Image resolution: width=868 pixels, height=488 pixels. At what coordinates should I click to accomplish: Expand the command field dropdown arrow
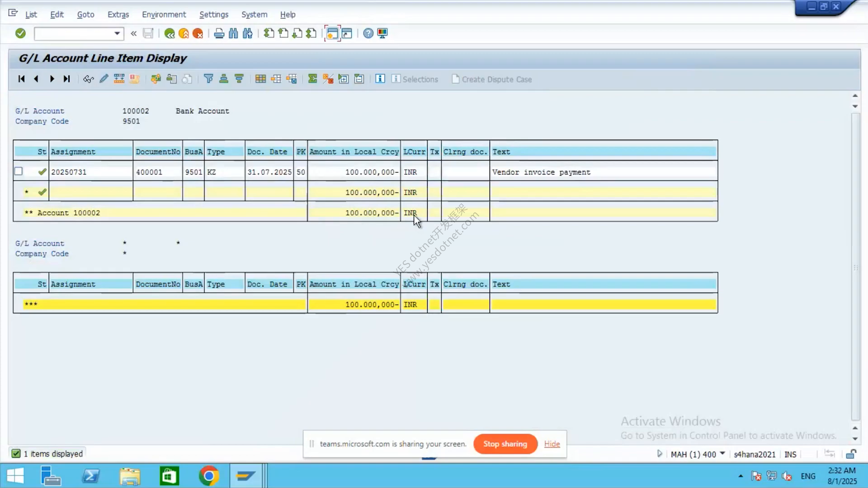117,33
